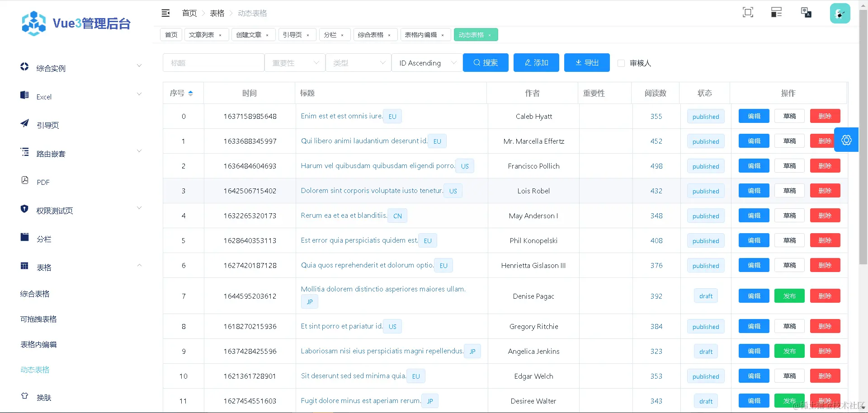Viewport: 868px width, 413px height.
Task: Click the 引导页 paper-plane icon
Action: 24,123
